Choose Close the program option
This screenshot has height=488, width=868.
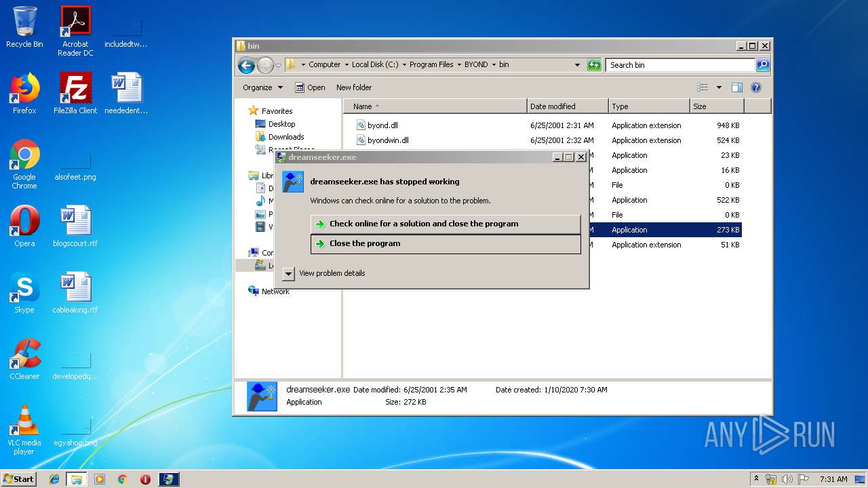pos(446,244)
